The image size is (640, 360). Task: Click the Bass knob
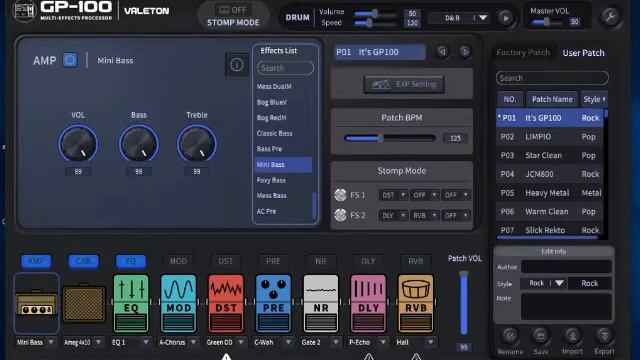pyautogui.click(x=139, y=144)
